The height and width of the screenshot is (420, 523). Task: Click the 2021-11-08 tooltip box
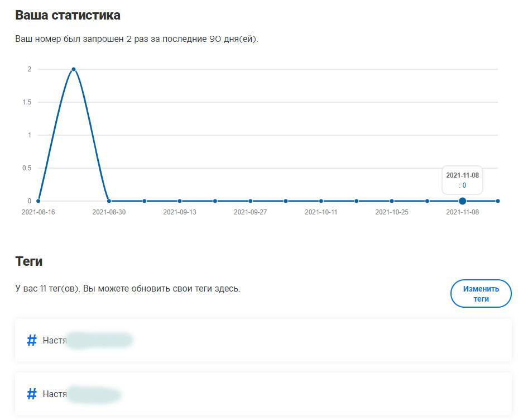(x=462, y=180)
